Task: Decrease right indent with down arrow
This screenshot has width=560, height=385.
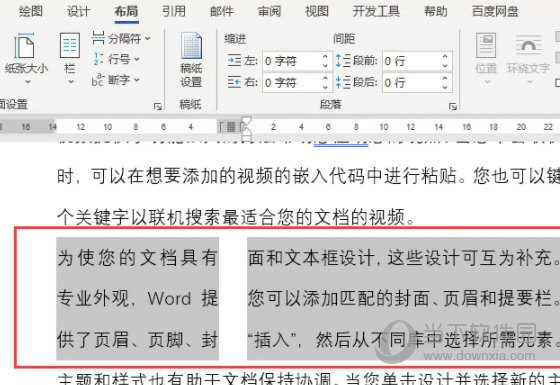Action: click(325, 87)
